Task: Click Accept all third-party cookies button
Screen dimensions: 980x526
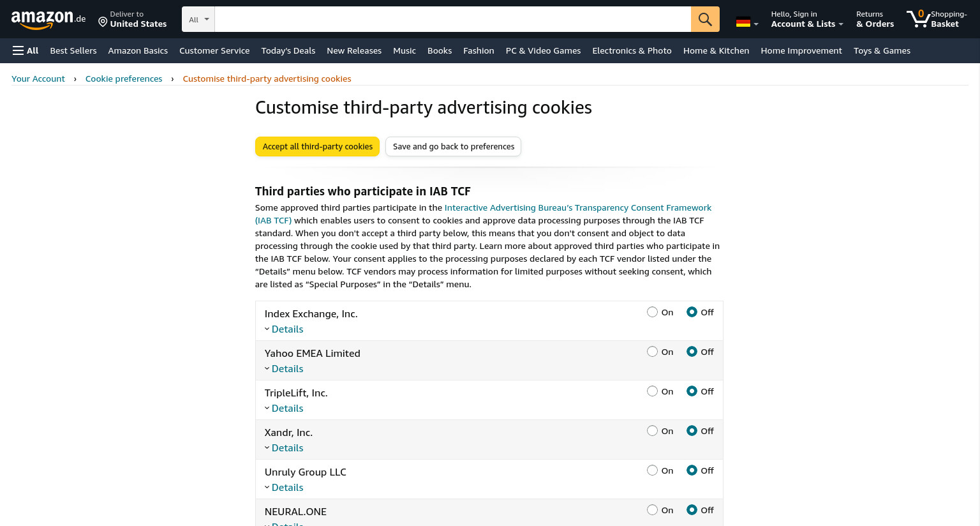Action: [317, 146]
